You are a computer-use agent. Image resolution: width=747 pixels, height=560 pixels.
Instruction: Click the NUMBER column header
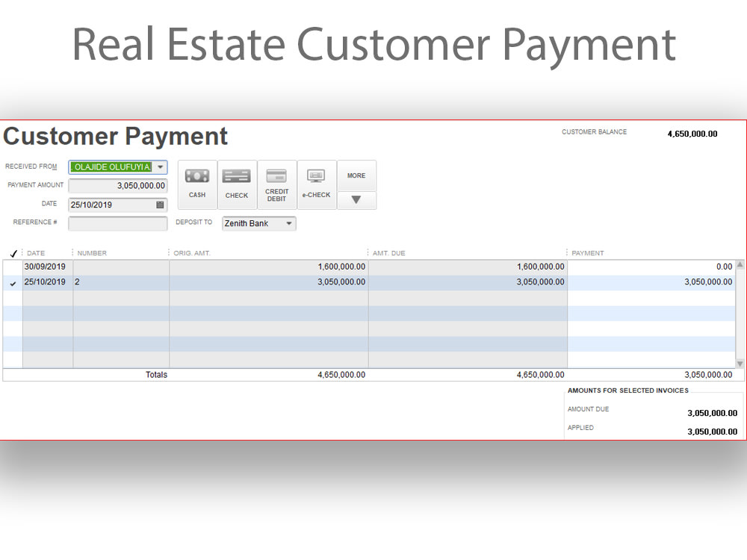pos(90,252)
